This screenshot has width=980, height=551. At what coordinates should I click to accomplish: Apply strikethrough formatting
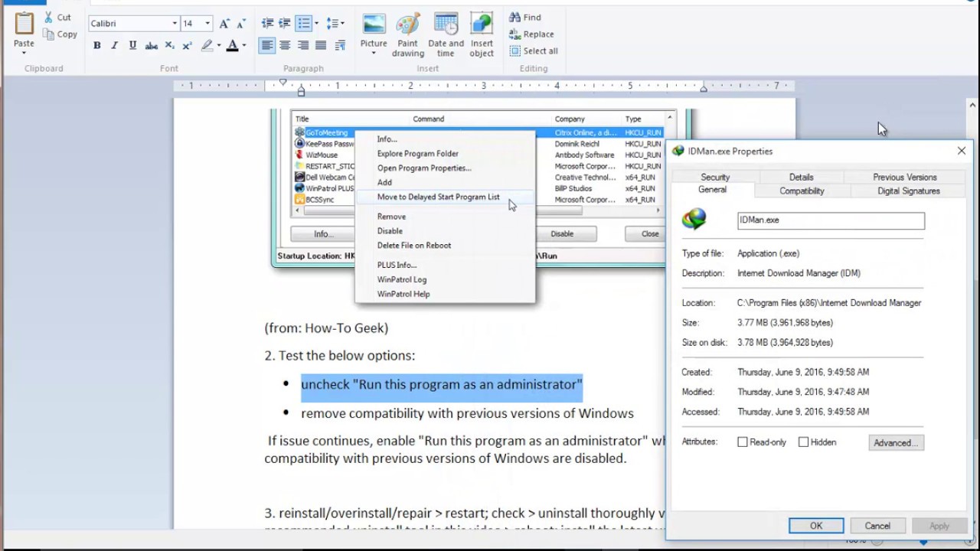coord(152,46)
